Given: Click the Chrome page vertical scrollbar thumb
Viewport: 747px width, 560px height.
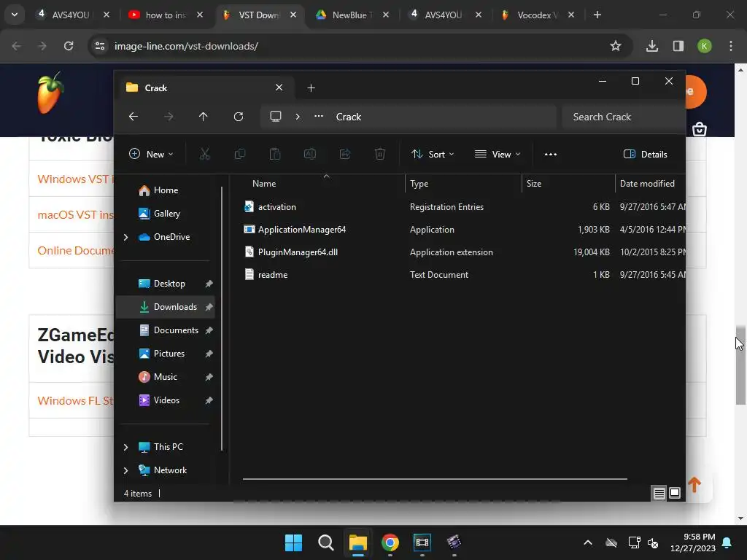Looking at the screenshot, I should (x=740, y=365).
